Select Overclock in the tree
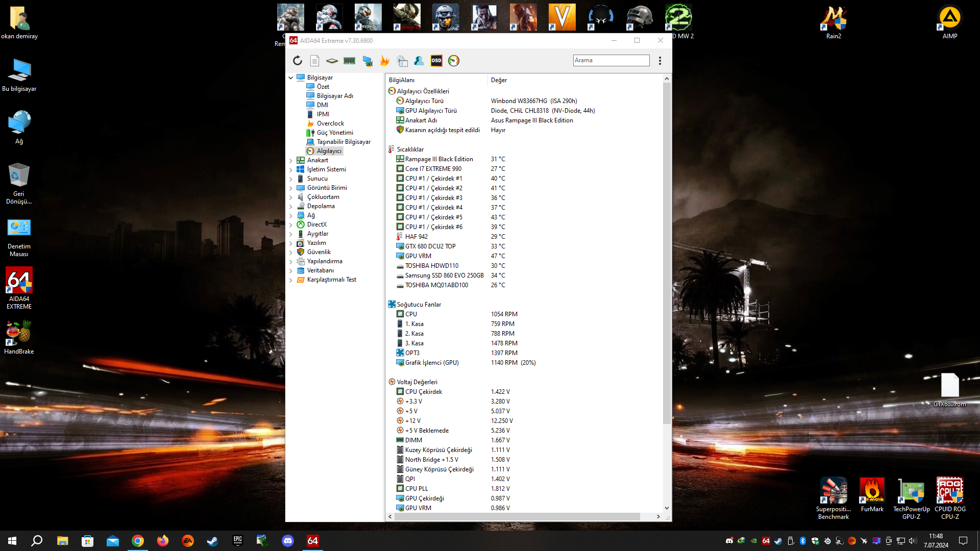This screenshot has width=980, height=551. [330, 123]
